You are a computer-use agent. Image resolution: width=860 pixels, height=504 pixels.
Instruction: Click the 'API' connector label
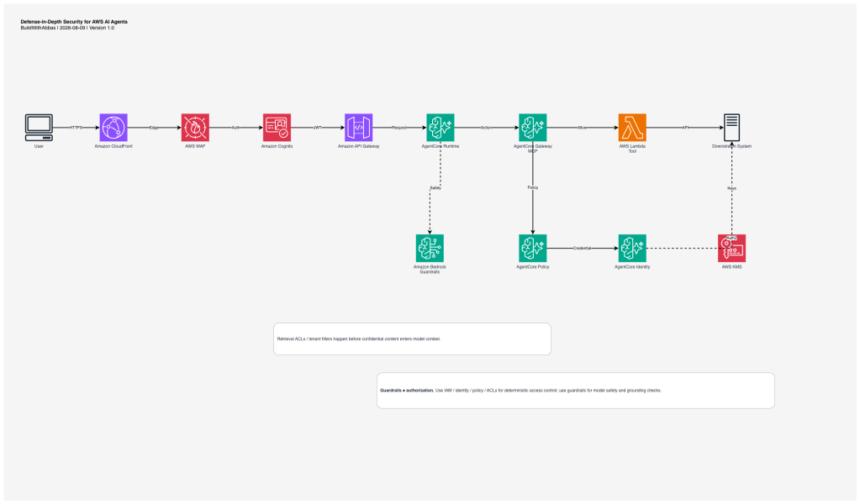point(685,128)
